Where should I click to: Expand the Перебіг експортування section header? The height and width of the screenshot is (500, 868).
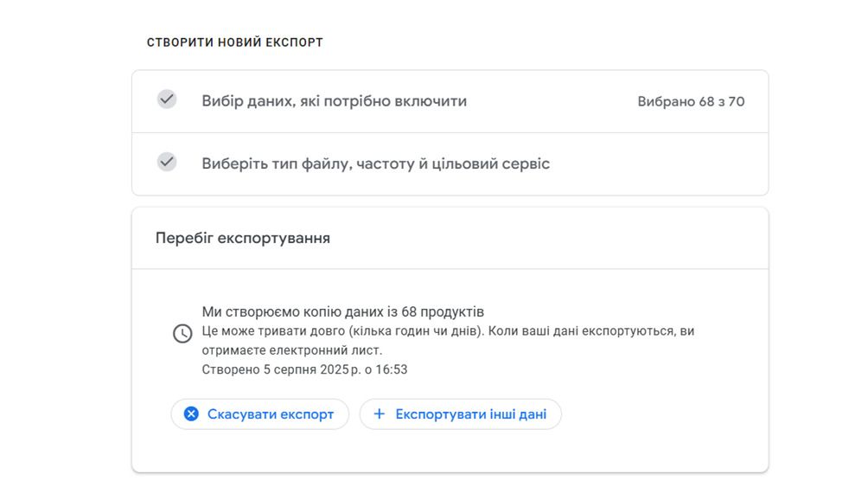pyautogui.click(x=242, y=237)
